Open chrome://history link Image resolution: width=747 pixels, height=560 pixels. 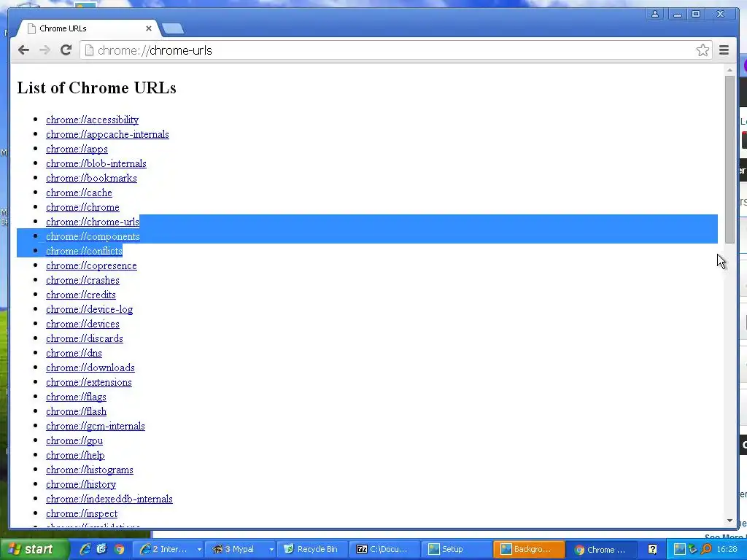[81, 485]
